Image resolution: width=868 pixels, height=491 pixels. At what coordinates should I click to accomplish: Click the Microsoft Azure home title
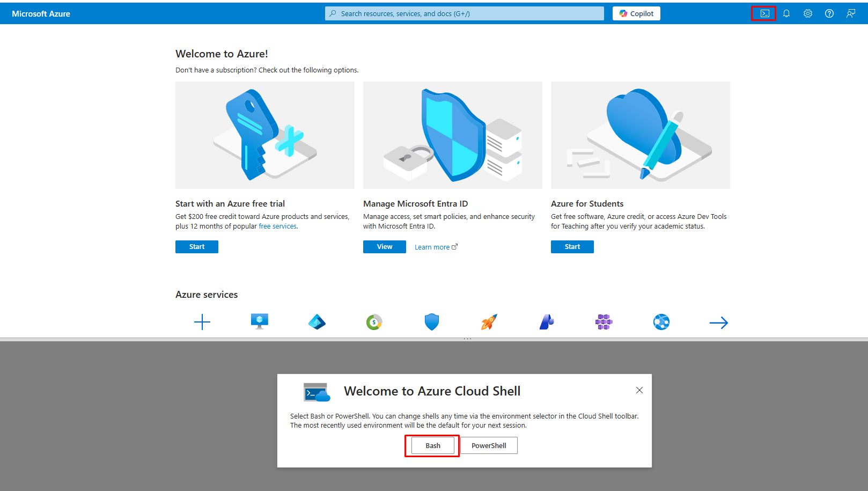tap(41, 14)
